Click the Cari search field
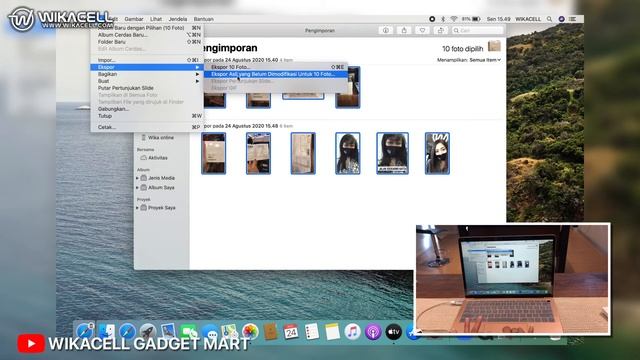 (478, 30)
